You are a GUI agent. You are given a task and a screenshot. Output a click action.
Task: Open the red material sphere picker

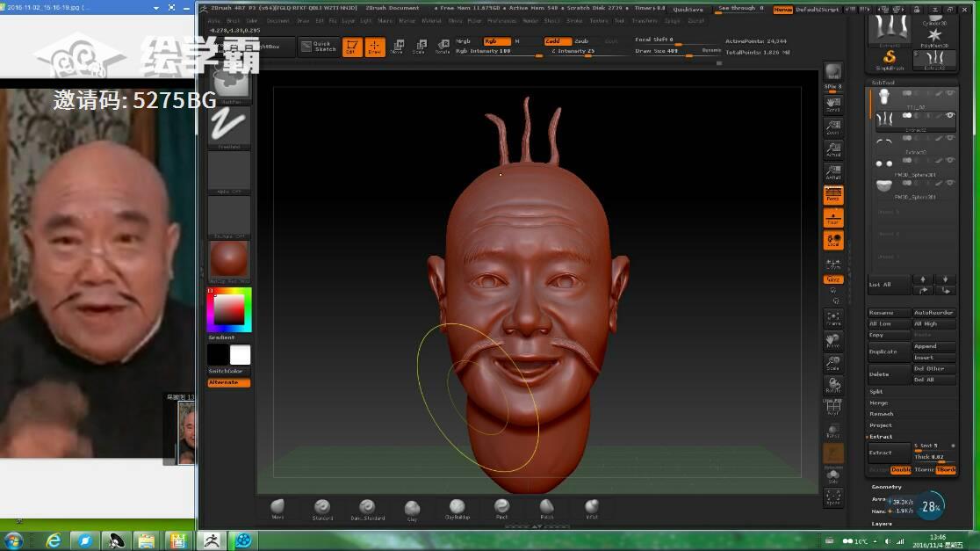tap(229, 260)
